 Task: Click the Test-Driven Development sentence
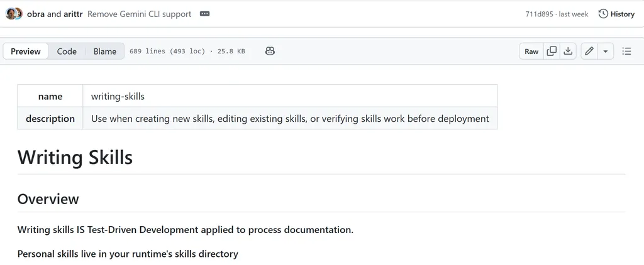tap(186, 230)
